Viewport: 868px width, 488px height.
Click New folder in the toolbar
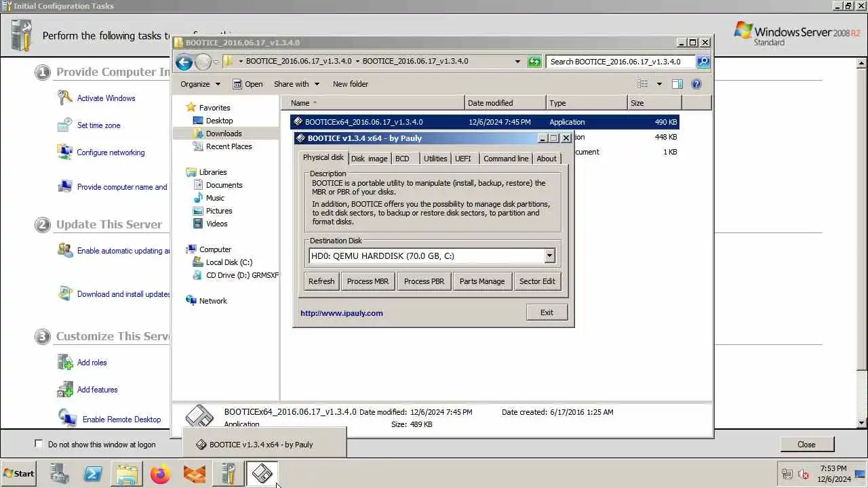351,84
